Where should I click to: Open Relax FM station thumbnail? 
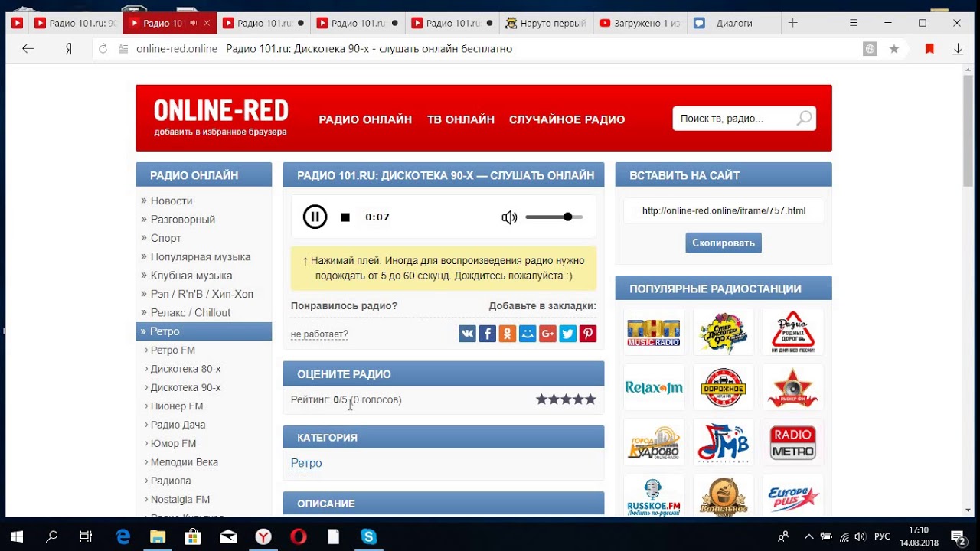[654, 387]
